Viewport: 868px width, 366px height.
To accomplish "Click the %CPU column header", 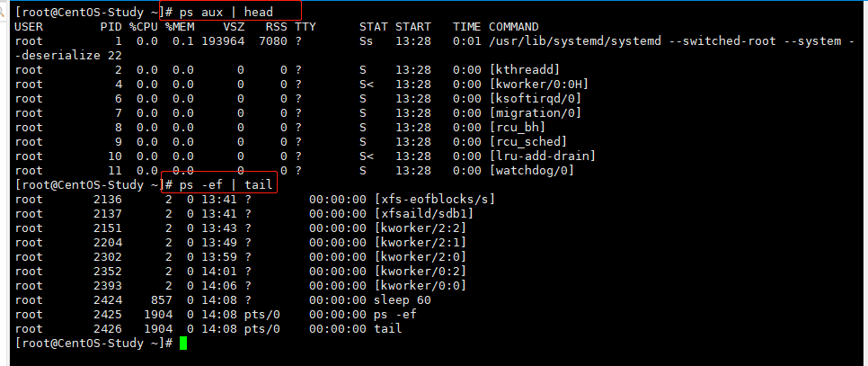I will coord(144,27).
